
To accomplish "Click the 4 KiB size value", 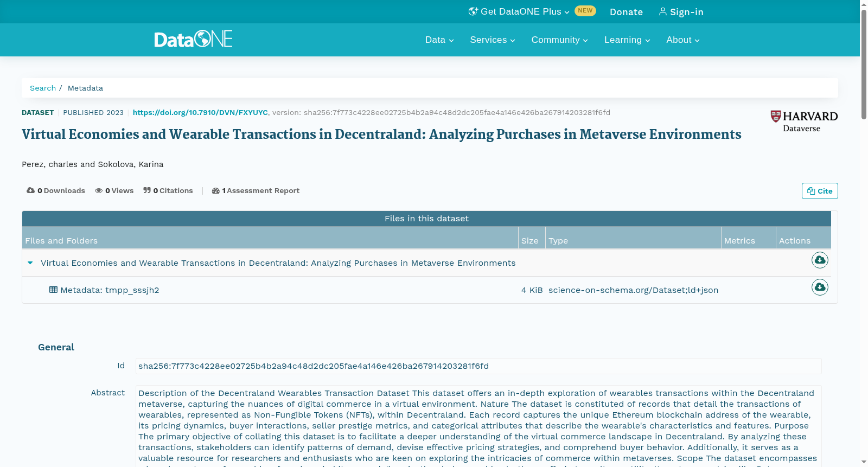I will (532, 290).
